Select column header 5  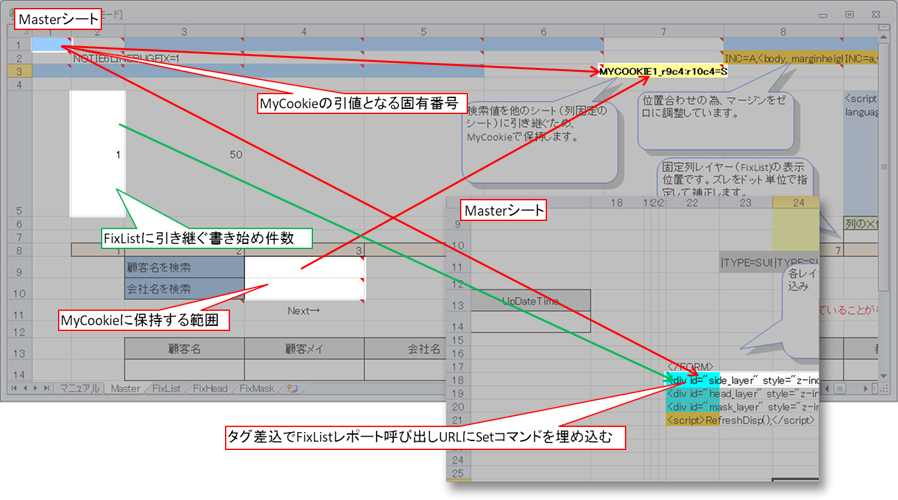click(424, 32)
